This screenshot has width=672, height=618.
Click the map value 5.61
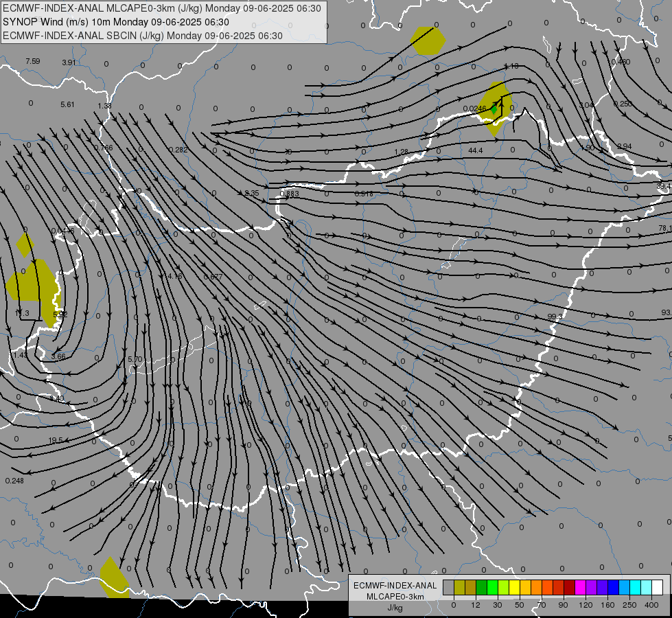[67, 104]
